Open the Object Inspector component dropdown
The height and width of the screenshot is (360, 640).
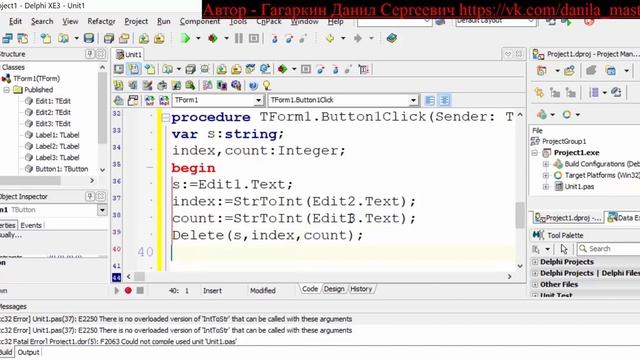click(102, 210)
